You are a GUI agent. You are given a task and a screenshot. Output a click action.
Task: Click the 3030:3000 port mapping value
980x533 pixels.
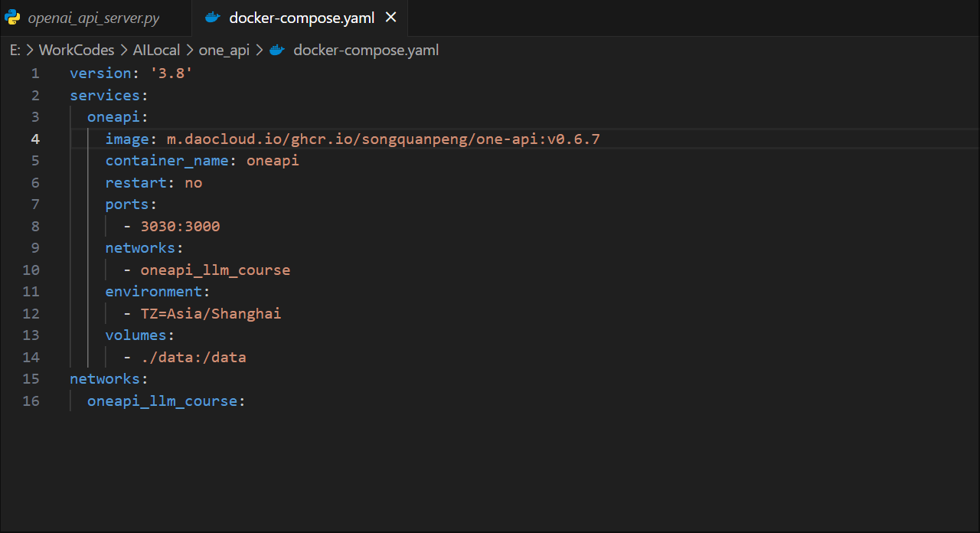click(180, 227)
